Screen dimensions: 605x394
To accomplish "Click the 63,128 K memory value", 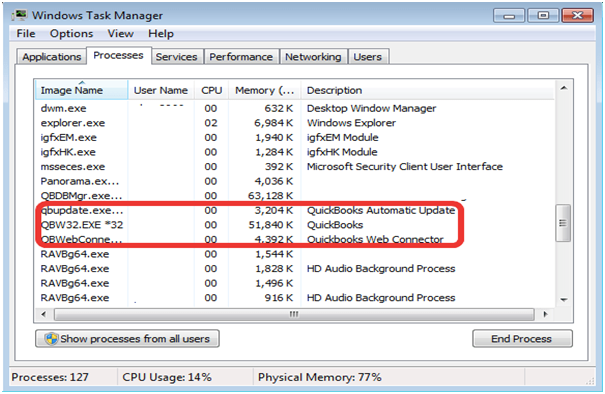I will coord(270,196).
